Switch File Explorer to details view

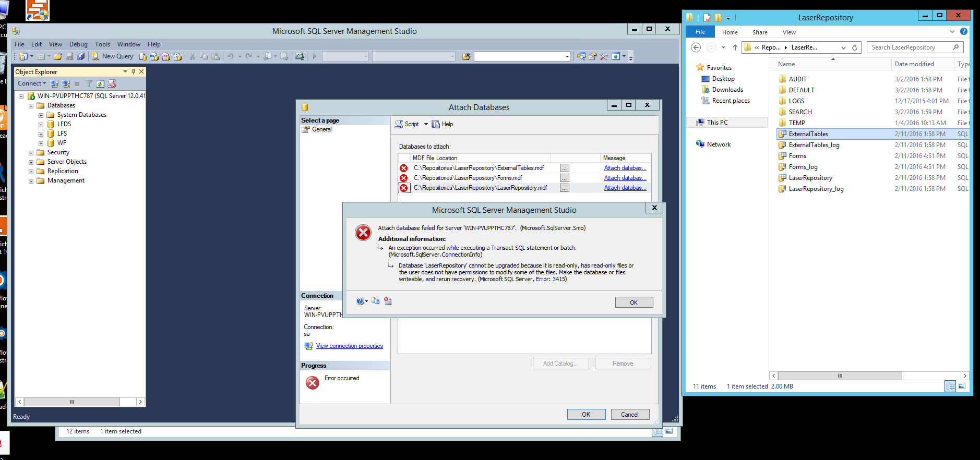coord(950,386)
